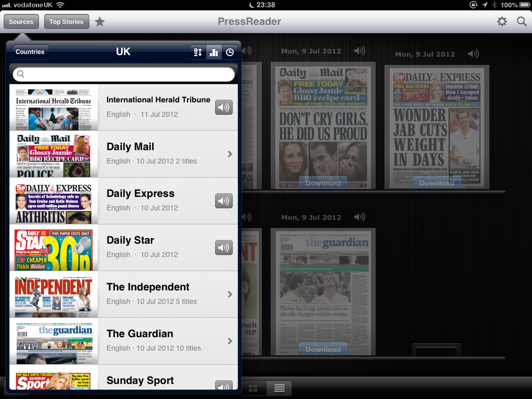Tap speaker icon above Daily Mail cover
Image resolution: width=532 pixels, height=399 pixels.
[360, 51]
